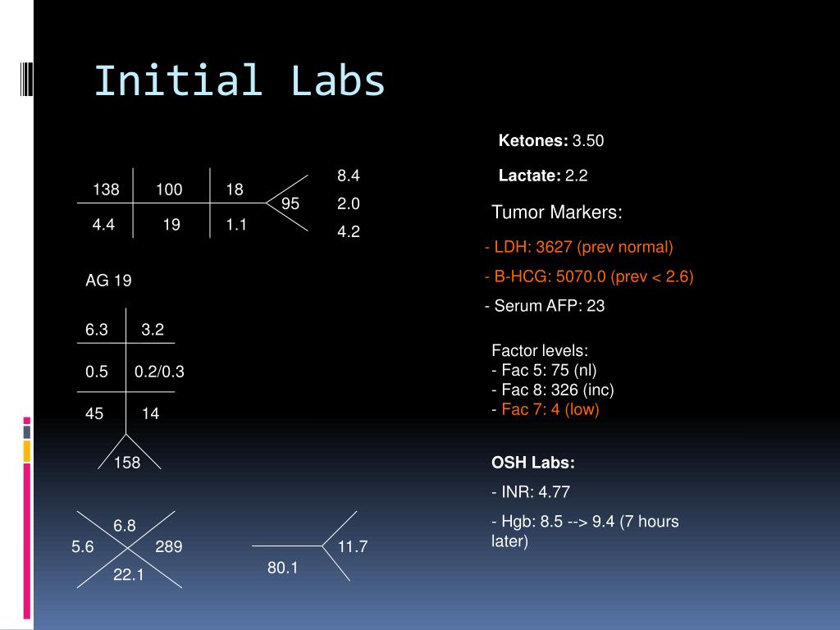Click the value 11.7 in coag diagram
Viewport: 840px width, 630px height.
[x=353, y=546]
